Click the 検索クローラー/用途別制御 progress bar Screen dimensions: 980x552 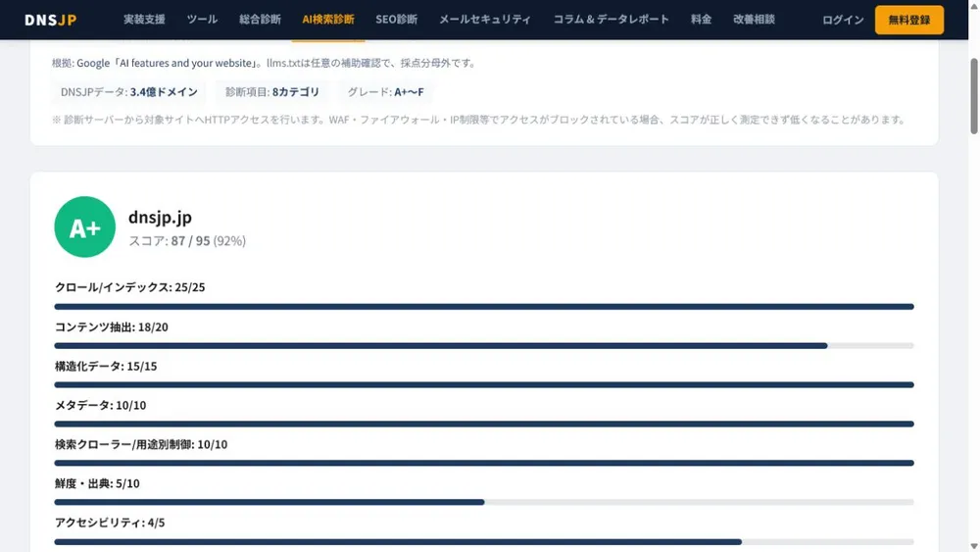pos(484,463)
